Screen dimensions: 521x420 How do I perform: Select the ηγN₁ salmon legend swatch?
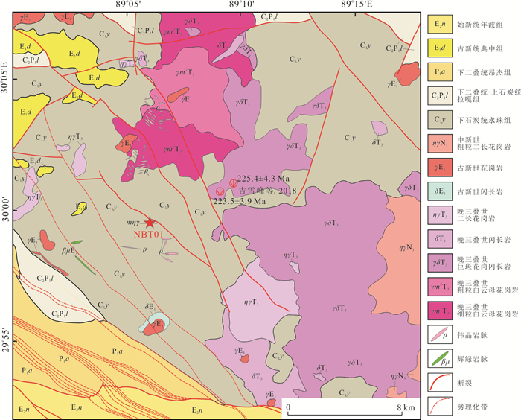point(440,144)
